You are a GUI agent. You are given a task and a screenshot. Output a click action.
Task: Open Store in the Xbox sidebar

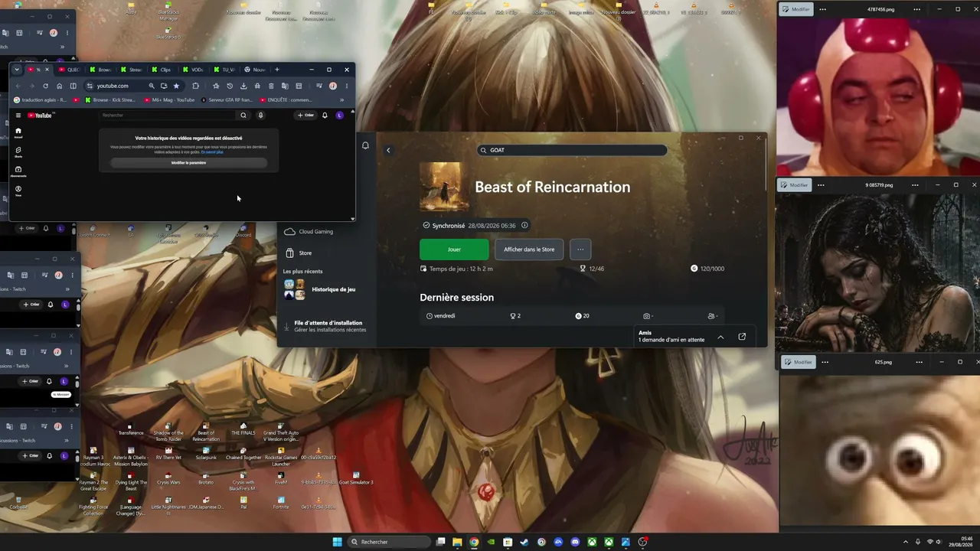click(x=298, y=253)
